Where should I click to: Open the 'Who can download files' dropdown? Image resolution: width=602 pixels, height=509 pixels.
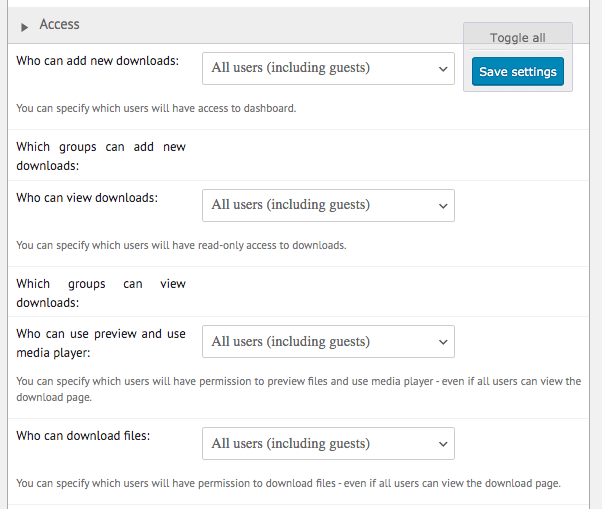click(x=328, y=443)
